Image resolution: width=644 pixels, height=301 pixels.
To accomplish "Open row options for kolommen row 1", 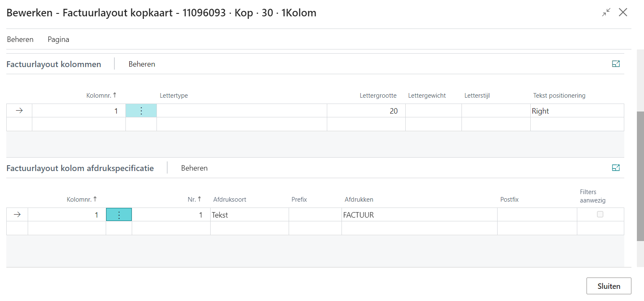I will 141,111.
